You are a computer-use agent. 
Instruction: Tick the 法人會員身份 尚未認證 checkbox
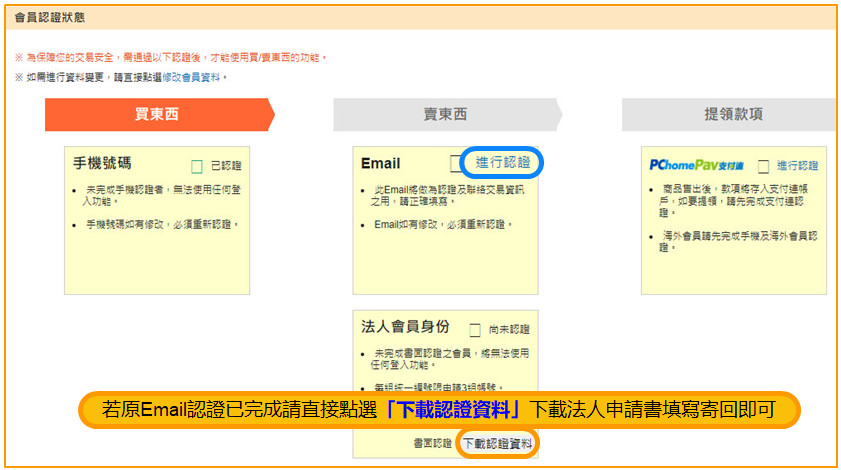coord(475,329)
